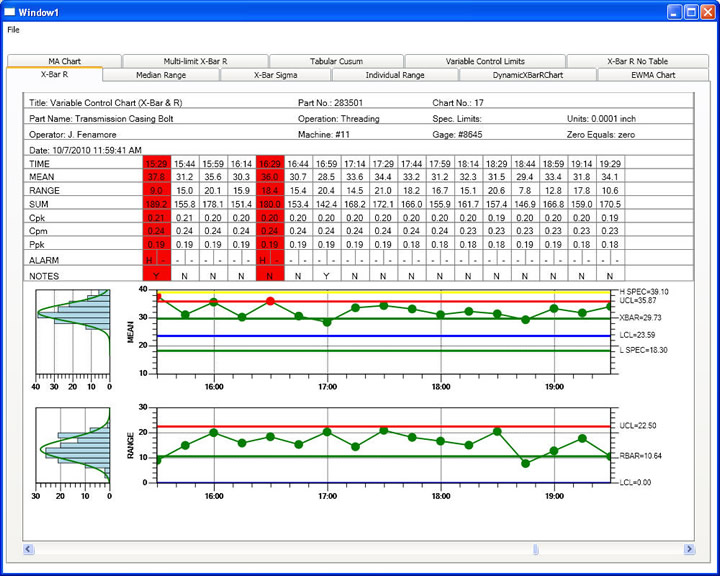
Task: Select the Tabular Cusum tab
Action: pyautogui.click(x=336, y=61)
